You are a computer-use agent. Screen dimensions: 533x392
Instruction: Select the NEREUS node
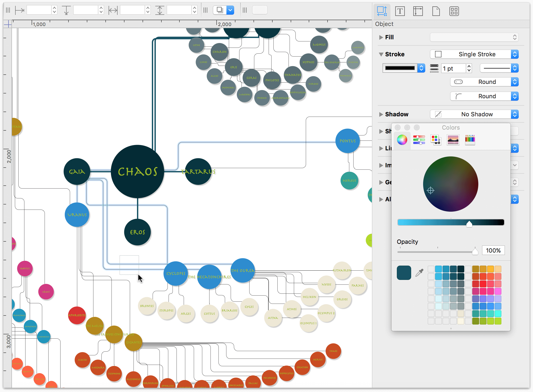(x=349, y=181)
